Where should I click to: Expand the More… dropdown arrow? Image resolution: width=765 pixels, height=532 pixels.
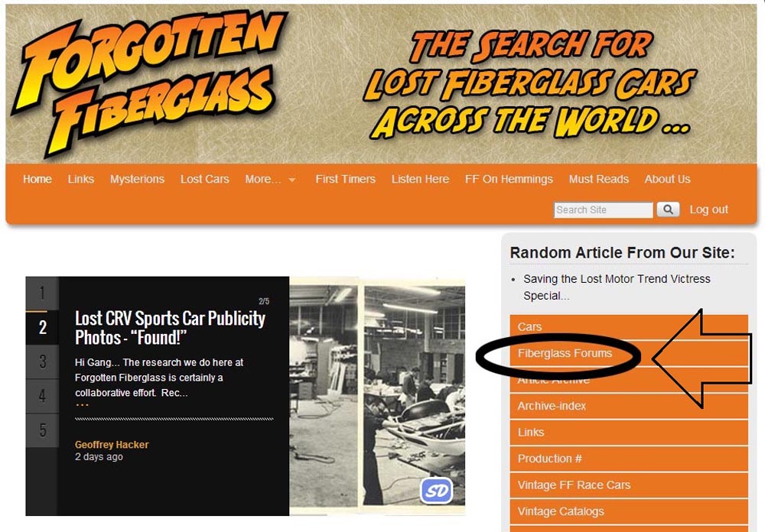point(291,180)
